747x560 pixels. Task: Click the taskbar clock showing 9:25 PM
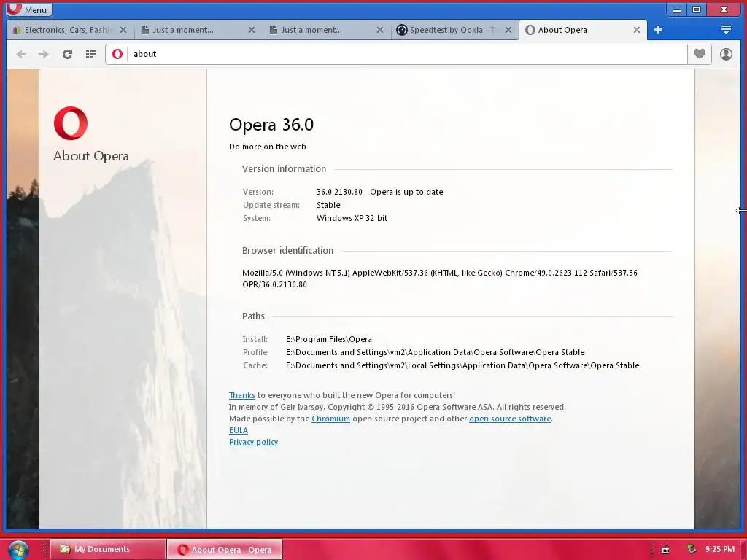pos(720,550)
